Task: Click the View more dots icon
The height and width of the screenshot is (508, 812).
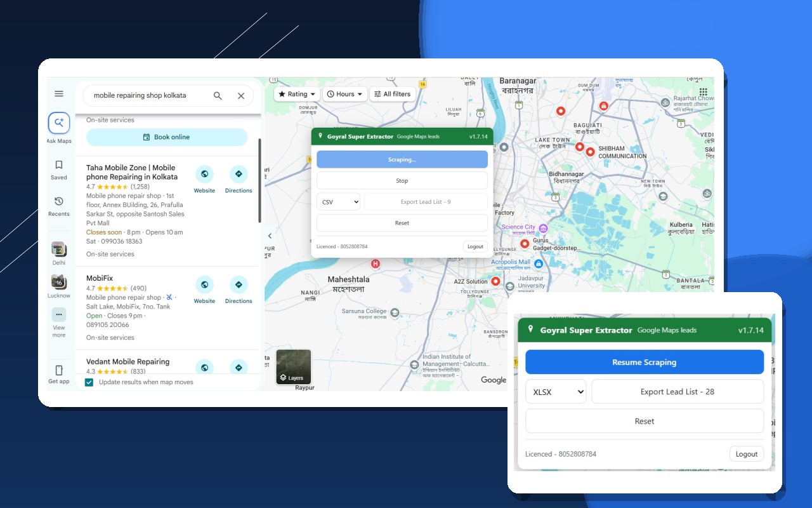Action: click(x=59, y=314)
